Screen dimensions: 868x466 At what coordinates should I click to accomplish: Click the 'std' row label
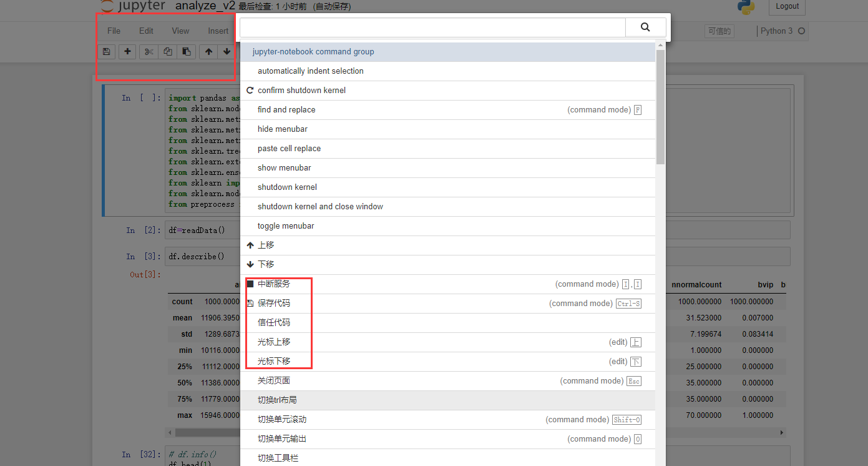(187, 334)
